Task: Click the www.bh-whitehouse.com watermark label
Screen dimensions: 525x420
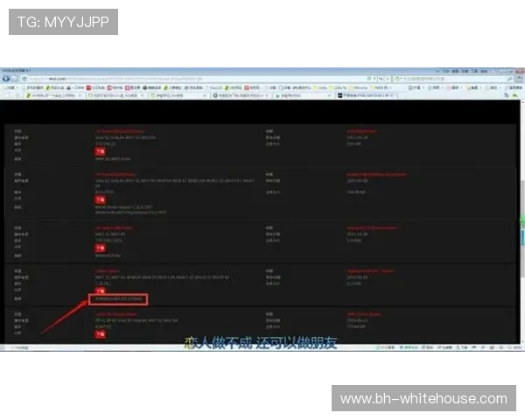Action: (423, 399)
